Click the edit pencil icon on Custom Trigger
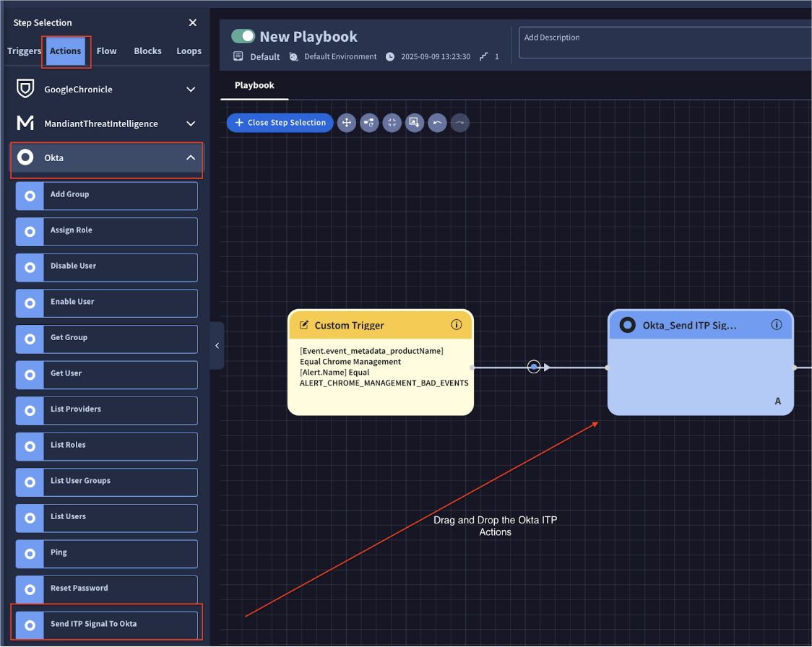The image size is (812, 647). point(304,326)
